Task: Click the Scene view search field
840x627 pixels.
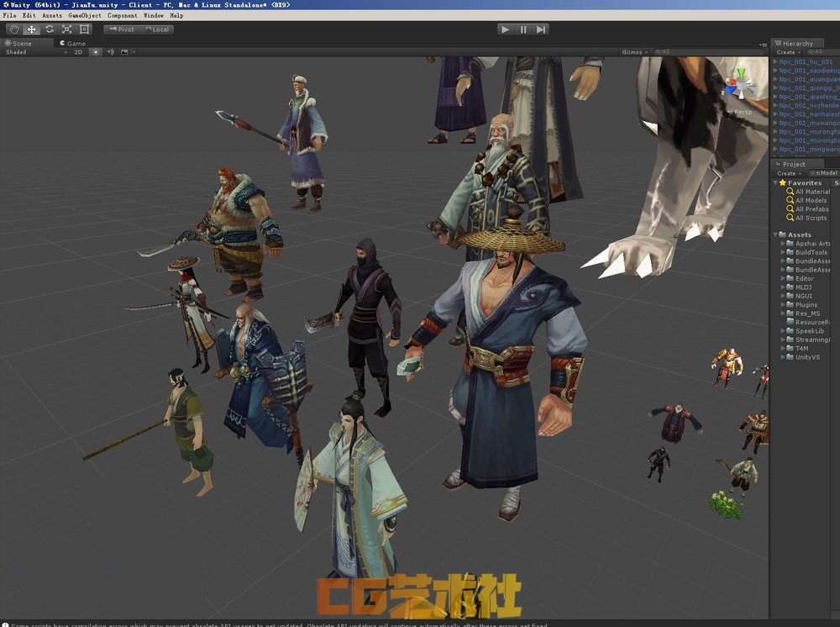Action: (x=711, y=52)
